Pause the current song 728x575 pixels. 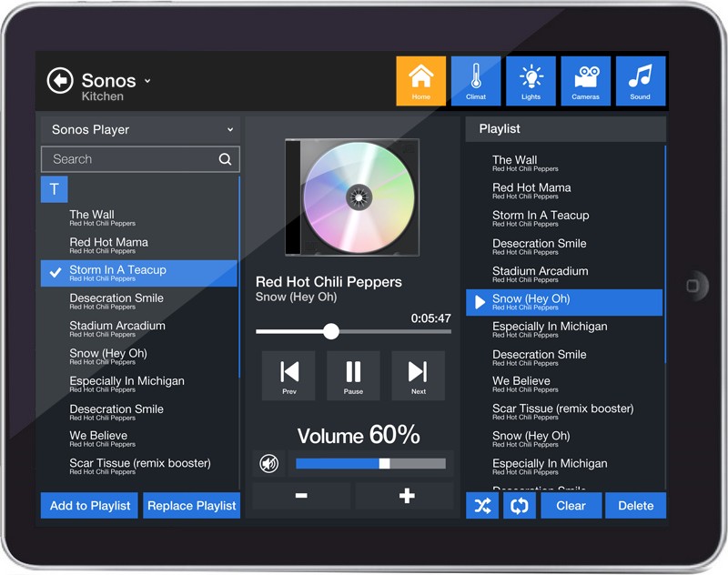(x=353, y=375)
